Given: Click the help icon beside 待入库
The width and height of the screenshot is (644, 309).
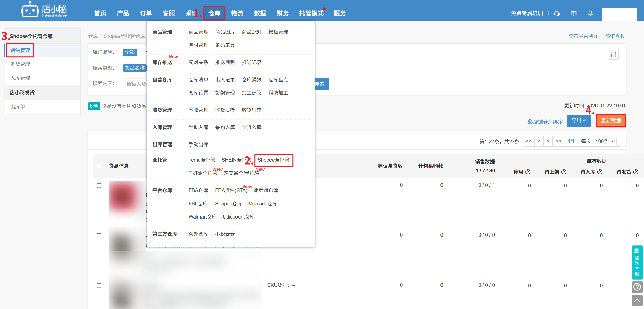Looking at the screenshot, I should (600, 172).
